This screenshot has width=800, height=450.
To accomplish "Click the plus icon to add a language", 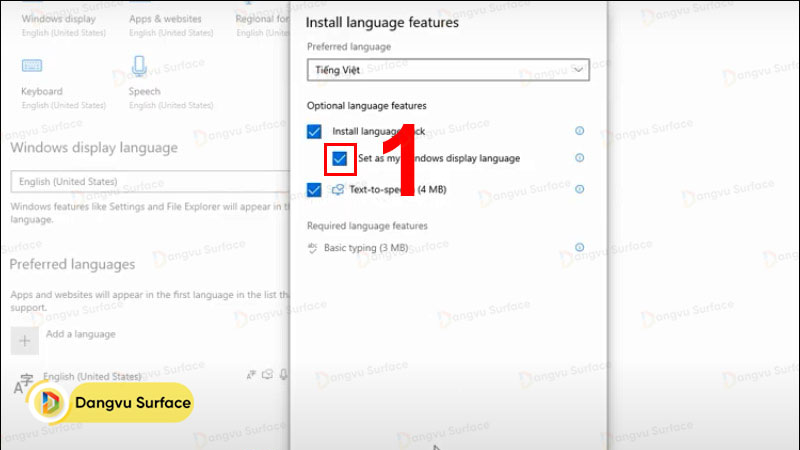I will point(24,339).
